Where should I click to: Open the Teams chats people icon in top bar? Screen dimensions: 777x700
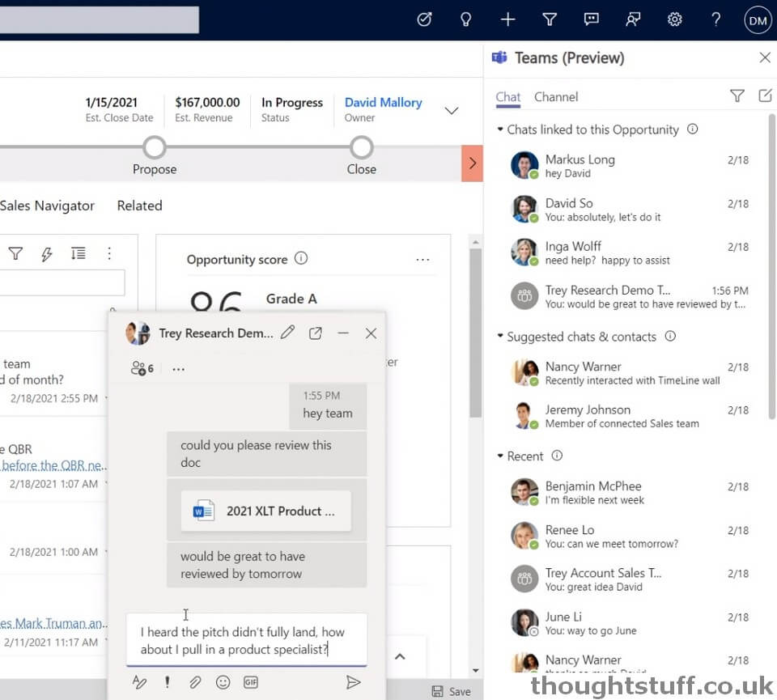click(633, 19)
